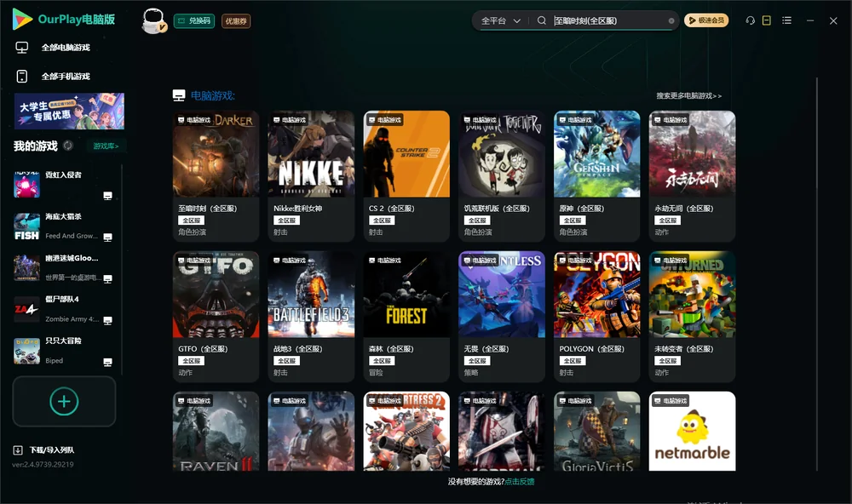This screenshot has height=504, width=852.
Task: Clear the search box text
Action: (x=671, y=20)
